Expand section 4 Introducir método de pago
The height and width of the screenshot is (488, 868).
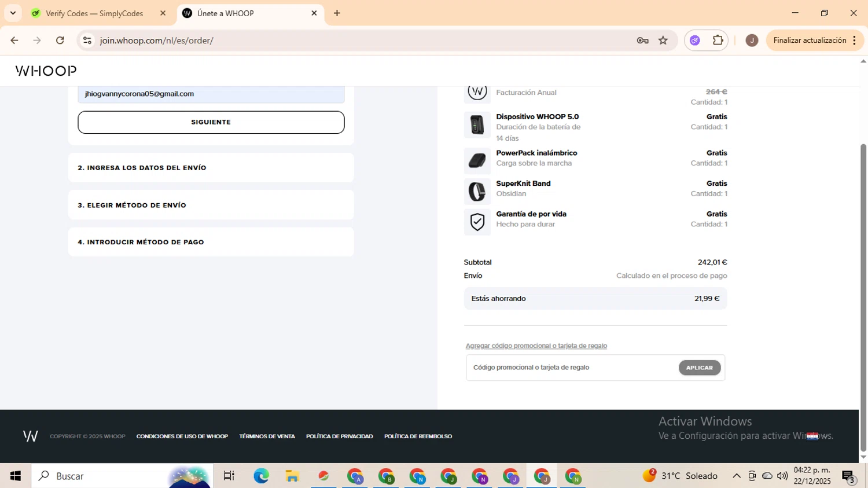(211, 242)
